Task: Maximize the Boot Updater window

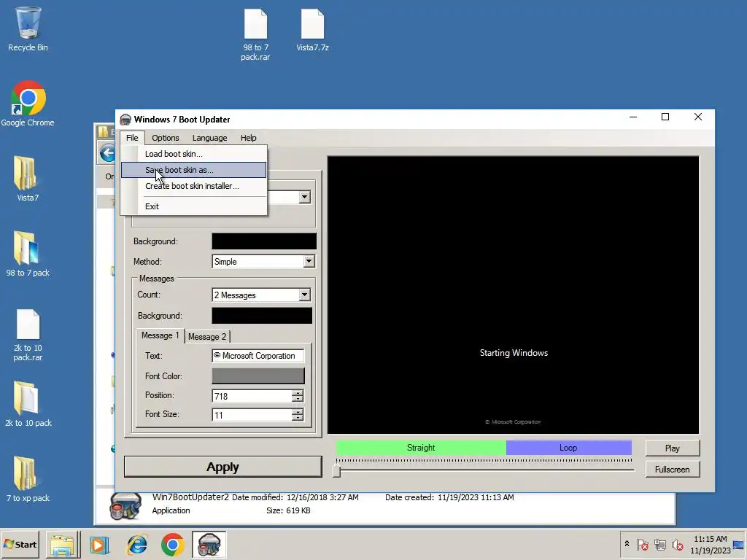Action: click(665, 117)
